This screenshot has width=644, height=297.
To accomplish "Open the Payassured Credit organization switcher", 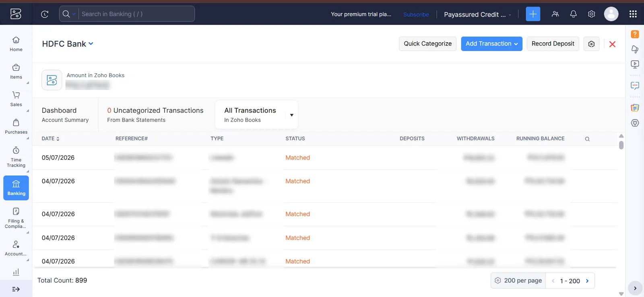I will [x=477, y=14].
